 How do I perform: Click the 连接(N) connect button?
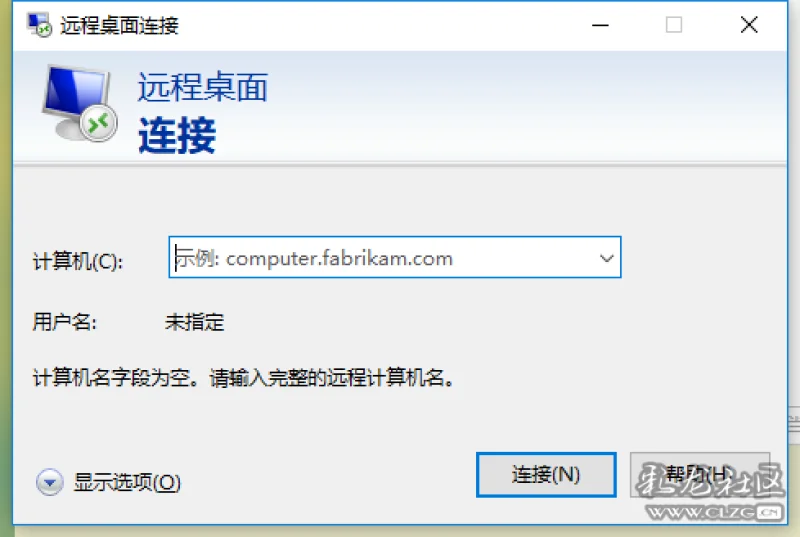pyautogui.click(x=546, y=475)
